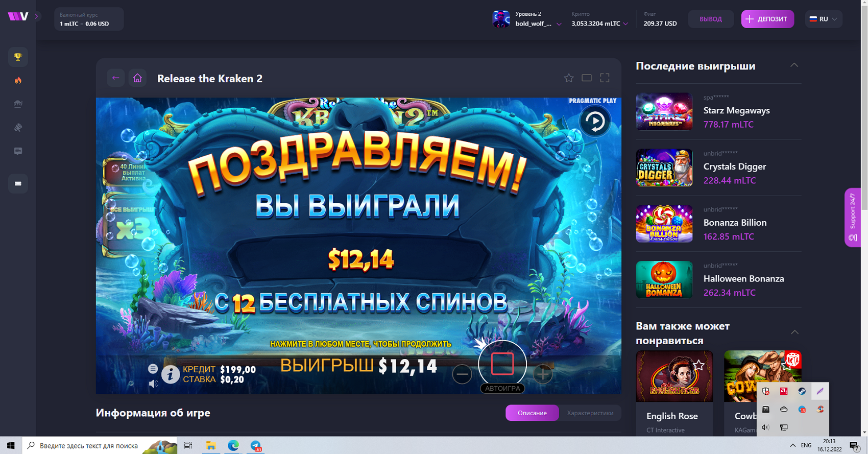Open the crypto balance mLTC dropdown

pos(600,23)
